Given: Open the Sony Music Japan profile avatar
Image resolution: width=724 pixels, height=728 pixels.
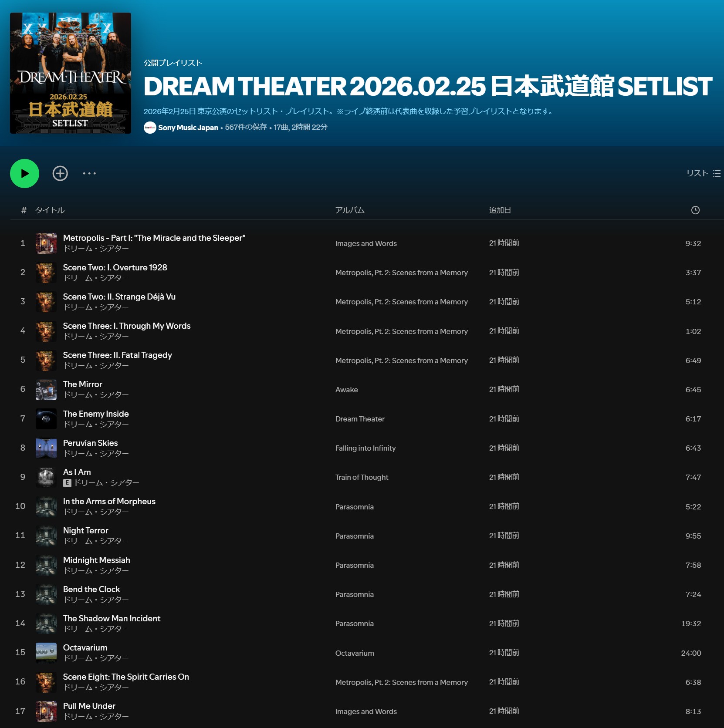Looking at the screenshot, I should point(150,128).
